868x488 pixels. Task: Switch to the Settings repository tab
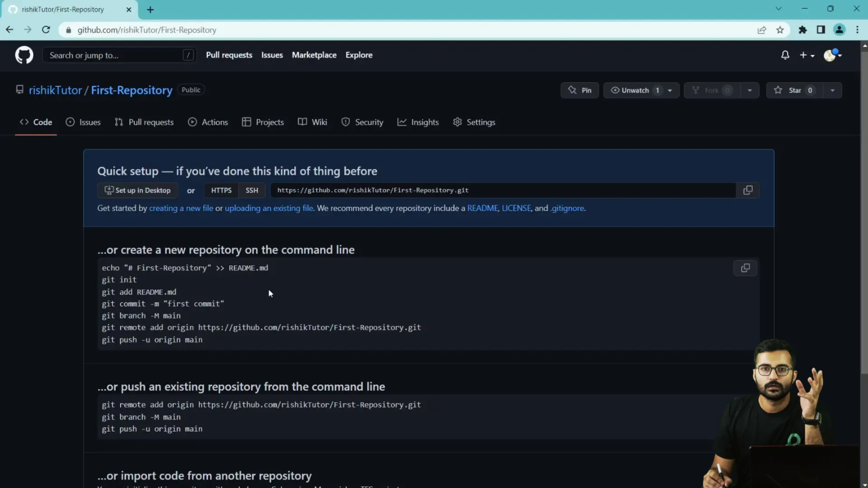(x=474, y=122)
